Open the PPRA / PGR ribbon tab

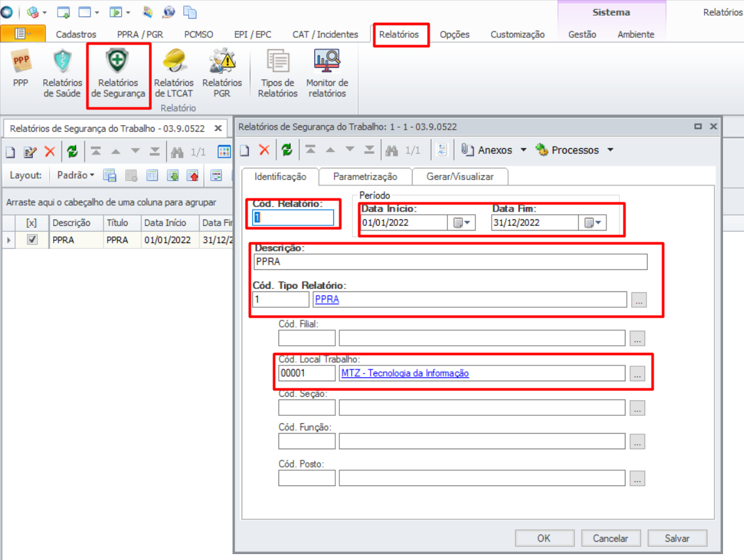click(140, 34)
